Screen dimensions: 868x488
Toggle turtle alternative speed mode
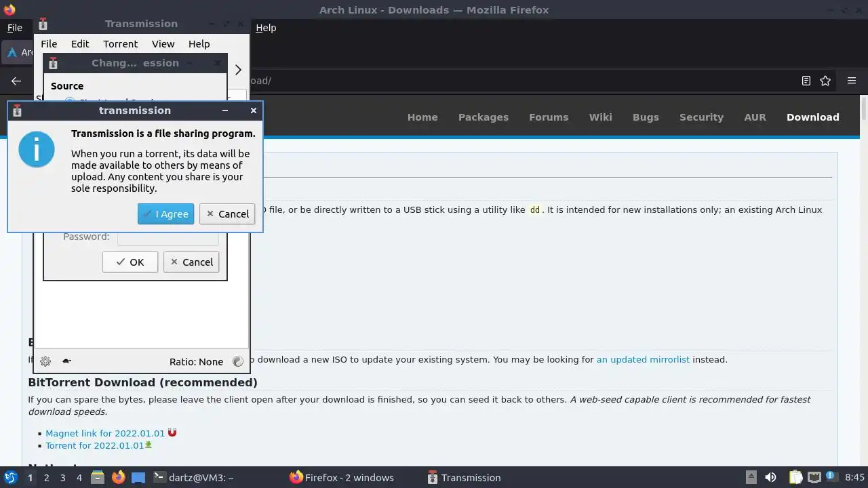(66, 361)
